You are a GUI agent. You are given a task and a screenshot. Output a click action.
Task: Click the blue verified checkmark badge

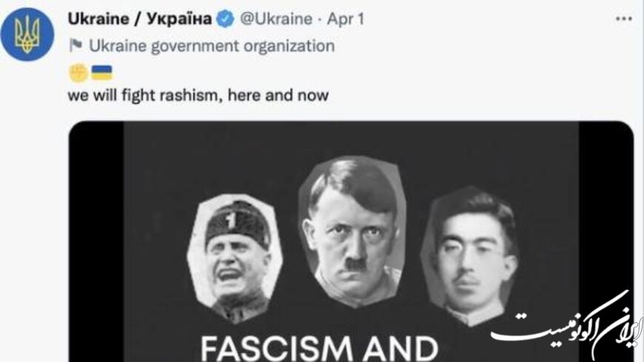tap(225, 19)
